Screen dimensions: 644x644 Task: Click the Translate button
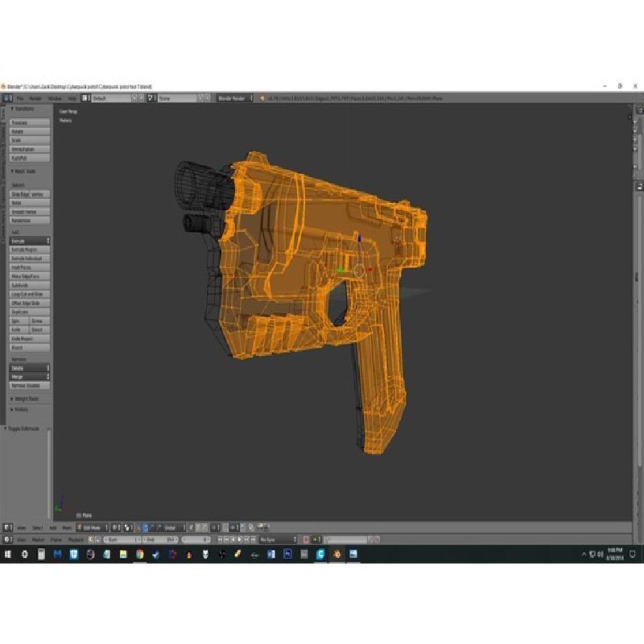(x=30, y=122)
